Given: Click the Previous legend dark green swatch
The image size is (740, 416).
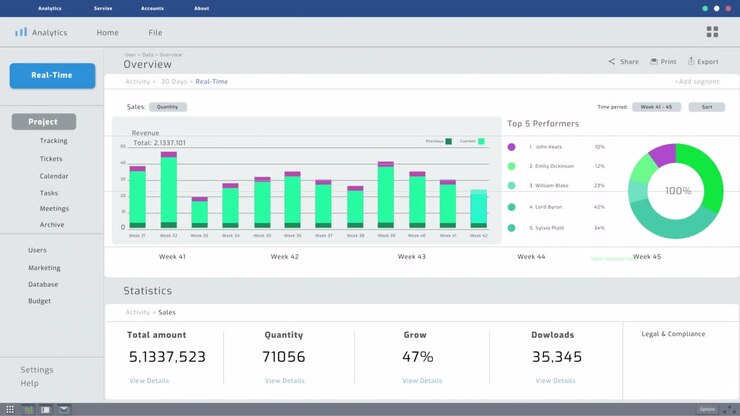Looking at the screenshot, I should point(449,141).
